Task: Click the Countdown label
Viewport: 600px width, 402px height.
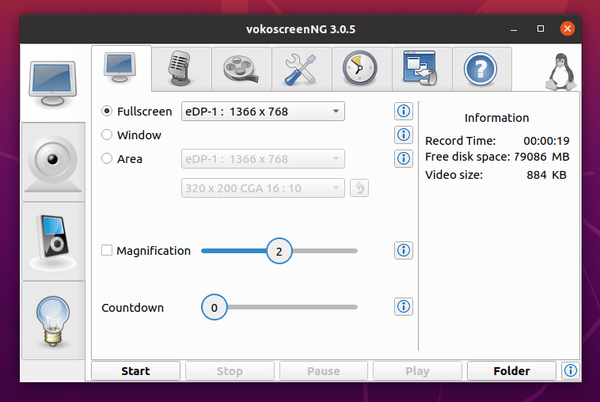Action: (132, 308)
